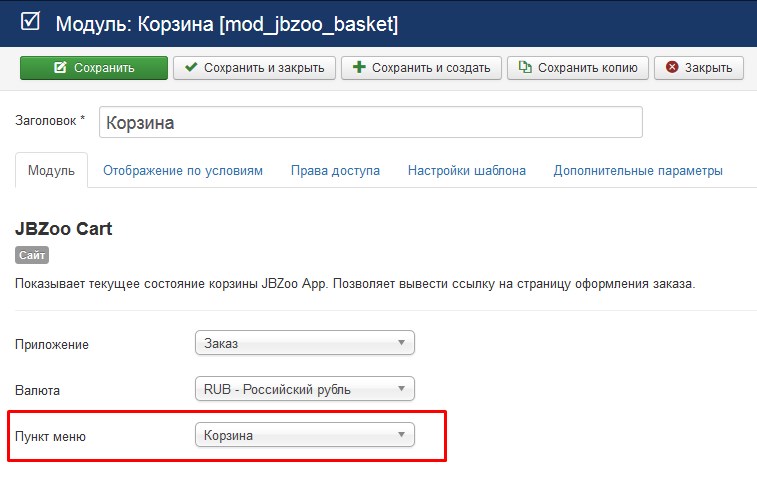
Task: Click the Пункт меню field label
Action: pyautogui.click(x=51, y=436)
